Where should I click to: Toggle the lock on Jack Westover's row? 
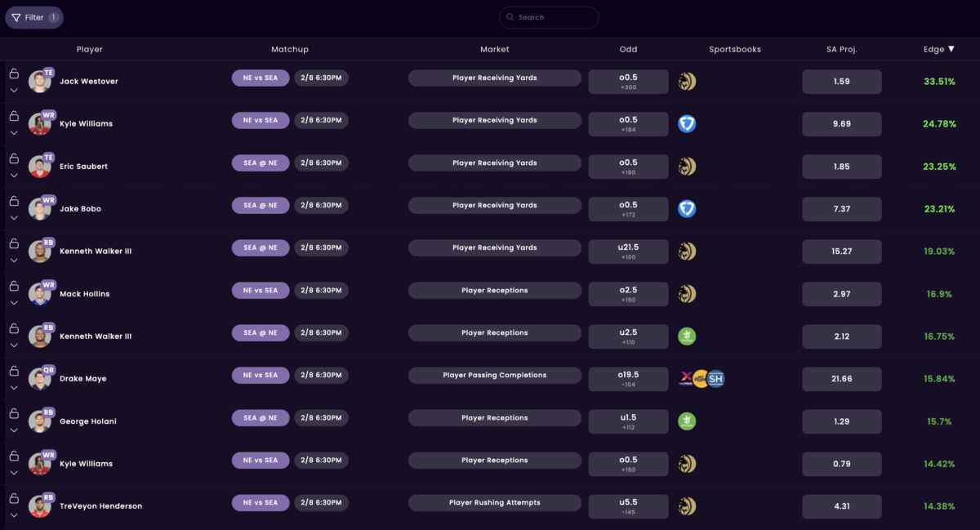(14, 73)
